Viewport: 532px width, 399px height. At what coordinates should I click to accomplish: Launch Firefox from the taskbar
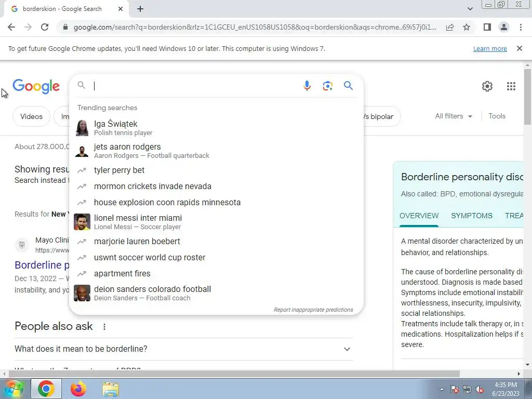[x=78, y=389]
